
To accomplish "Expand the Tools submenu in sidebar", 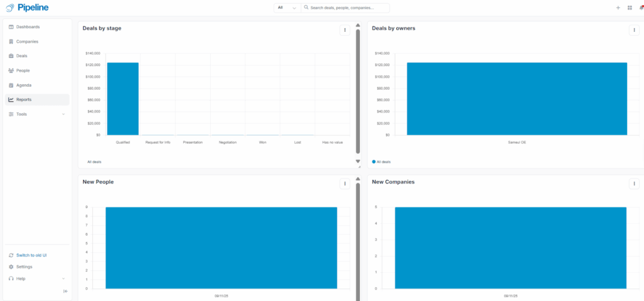I will pyautogui.click(x=36, y=114).
